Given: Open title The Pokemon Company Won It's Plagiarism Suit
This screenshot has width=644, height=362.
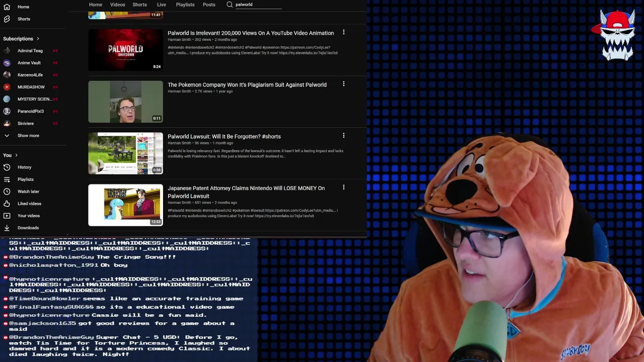Looking at the screenshot, I should click(247, 85).
